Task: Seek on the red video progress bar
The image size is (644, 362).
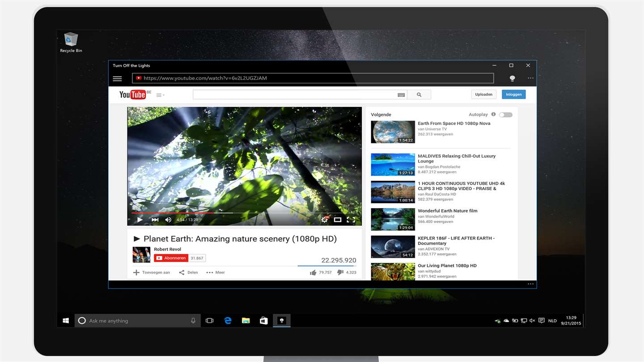Action: point(245,213)
